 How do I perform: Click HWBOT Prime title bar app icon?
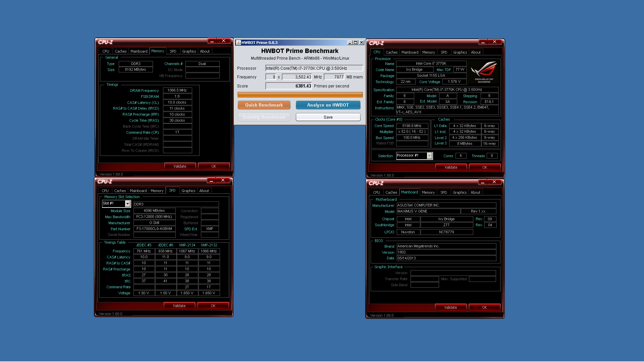pos(238,43)
